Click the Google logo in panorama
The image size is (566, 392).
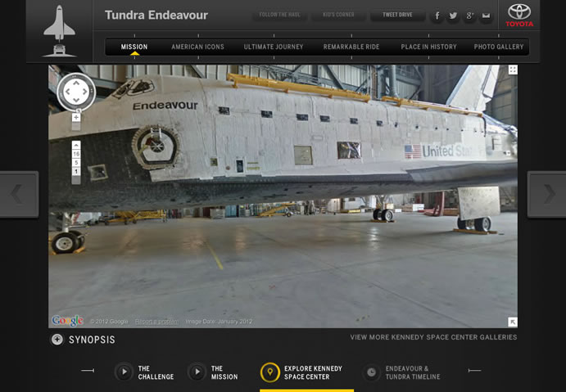tap(67, 320)
